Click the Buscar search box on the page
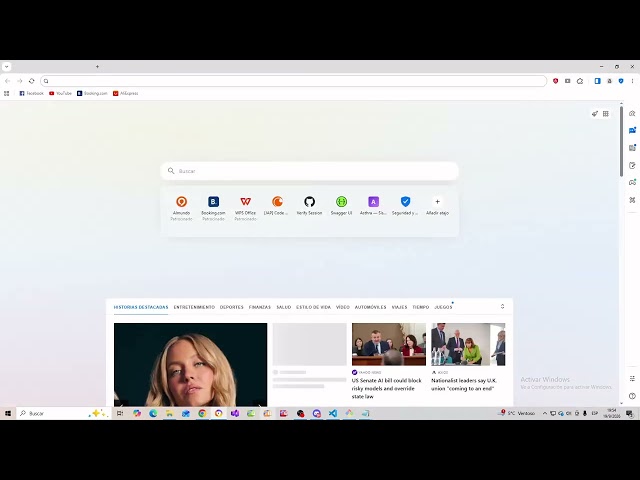 click(309, 171)
